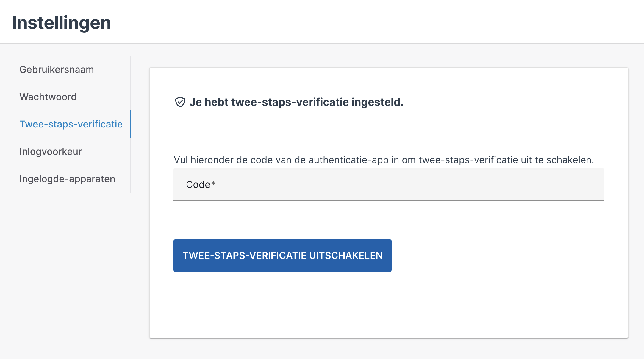Image resolution: width=644 pixels, height=359 pixels.
Task: Click the required asterisk next to Code
Action: pyautogui.click(x=213, y=184)
